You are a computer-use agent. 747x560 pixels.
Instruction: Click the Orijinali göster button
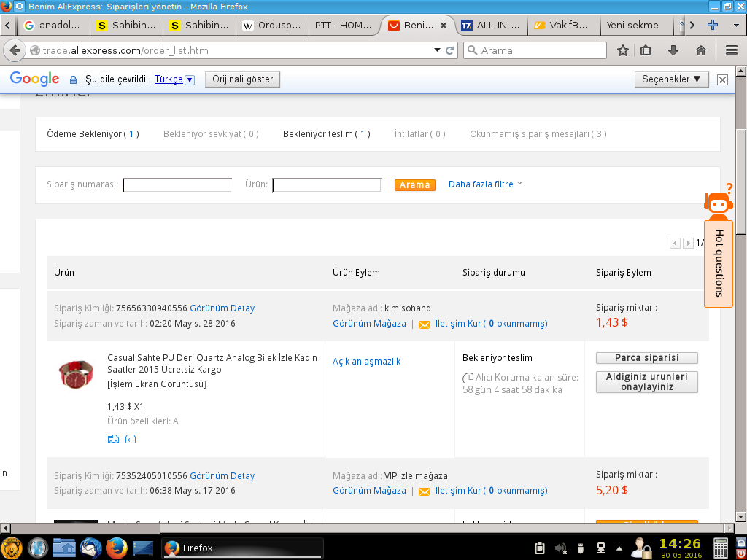(242, 79)
